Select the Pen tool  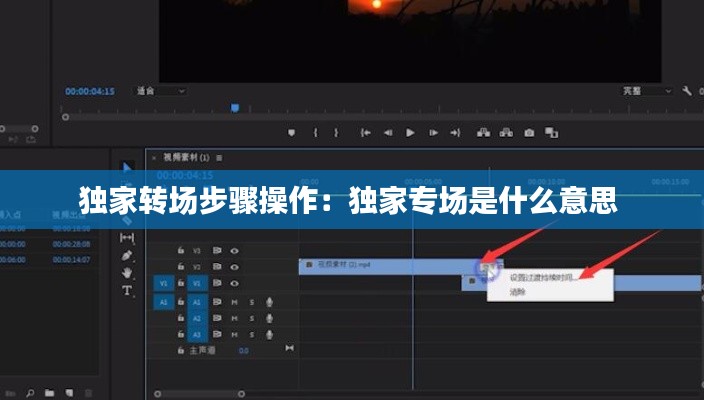tap(127, 255)
